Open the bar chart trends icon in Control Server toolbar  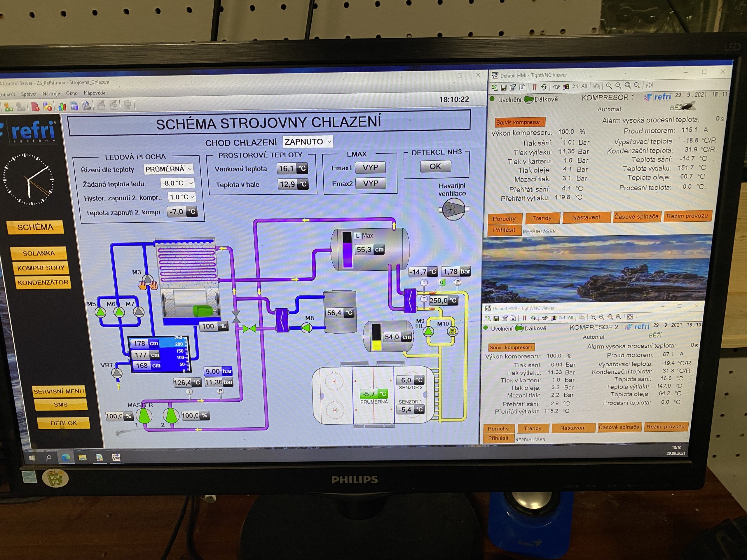pyautogui.click(x=62, y=107)
